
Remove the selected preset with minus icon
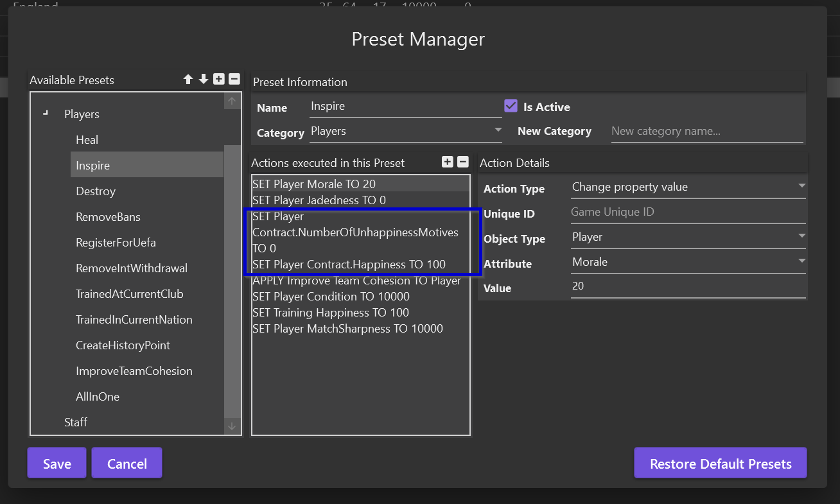234,79
